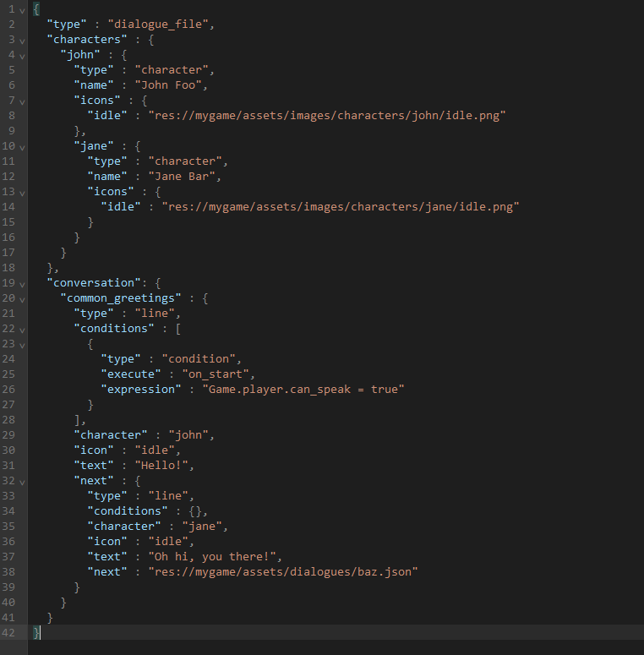Image resolution: width=644 pixels, height=655 pixels.
Task: Click the "condition" type value on line 24
Action: 199,359
